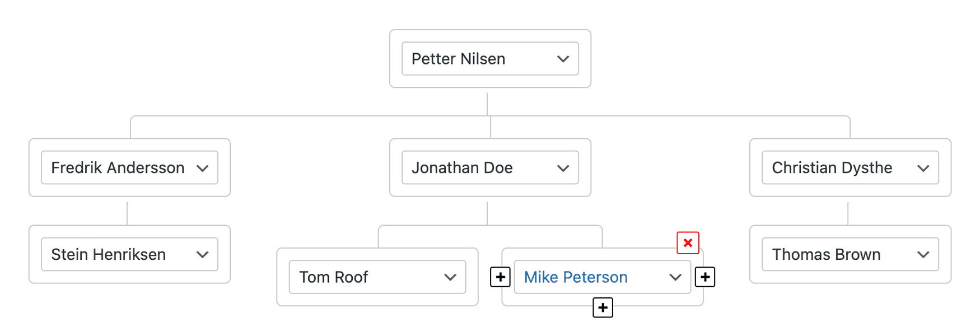
Task: Open the Christian Dysthe dropdown
Action: [x=850, y=167]
